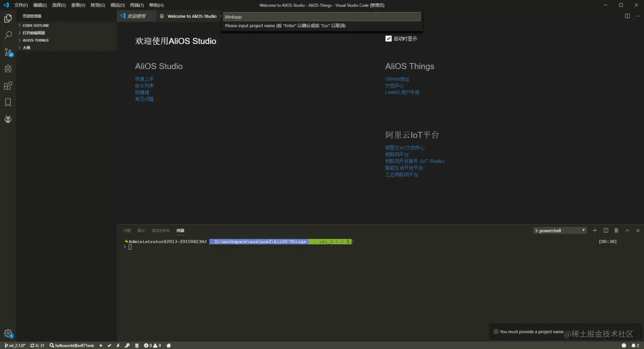Switch to the 问题 panel tab
The image size is (644, 349).
[x=127, y=231]
